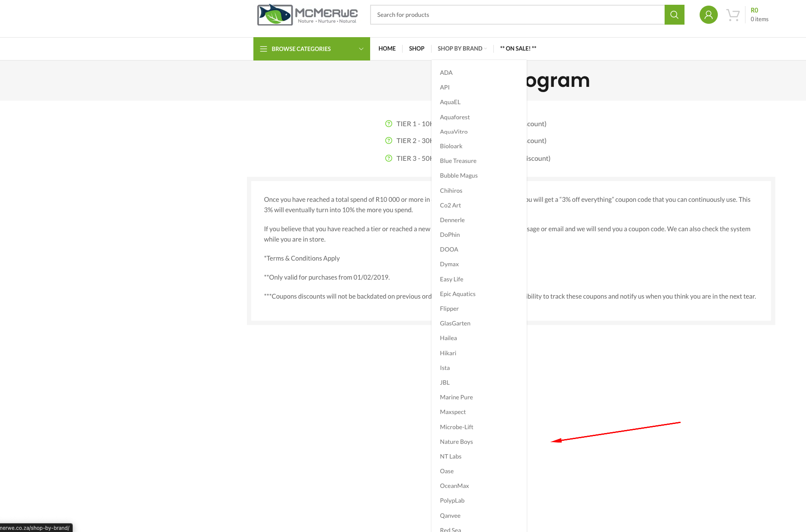Open the Flipper brand page
806x532 pixels.
coord(449,309)
